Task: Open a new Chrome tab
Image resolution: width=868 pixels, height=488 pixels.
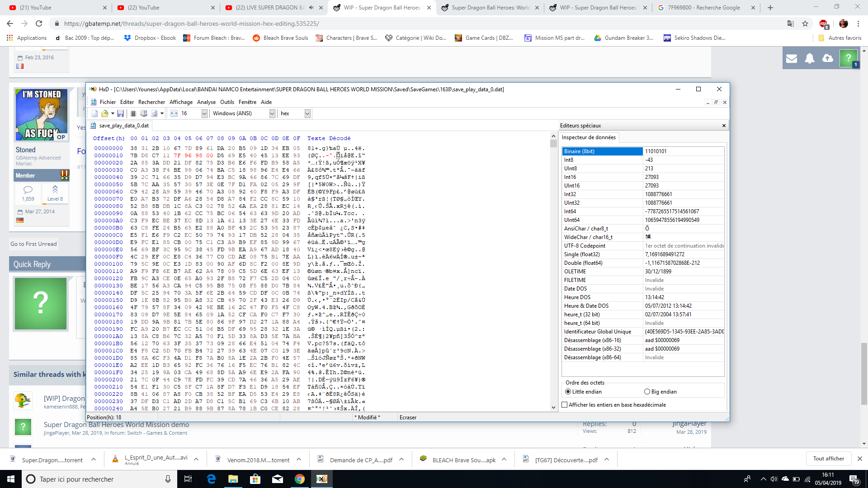Action: (770, 8)
